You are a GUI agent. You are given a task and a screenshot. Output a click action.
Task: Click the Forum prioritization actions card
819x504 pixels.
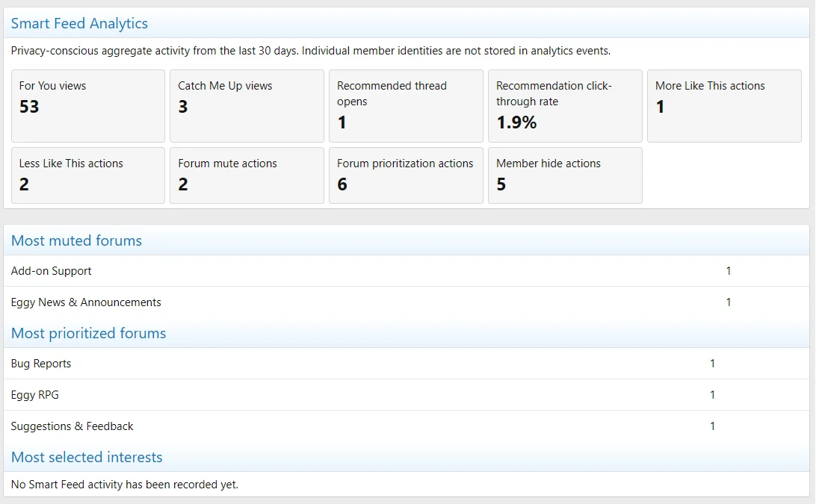pyautogui.click(x=406, y=175)
